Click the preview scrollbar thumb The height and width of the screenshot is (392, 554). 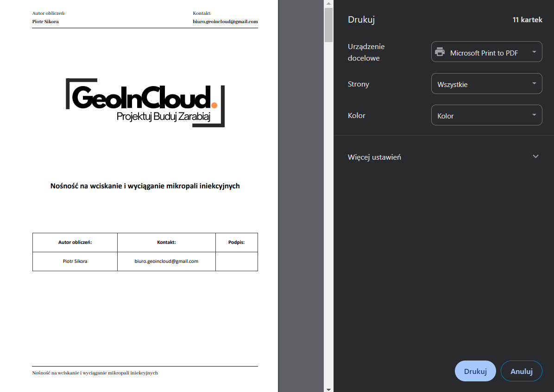328,25
